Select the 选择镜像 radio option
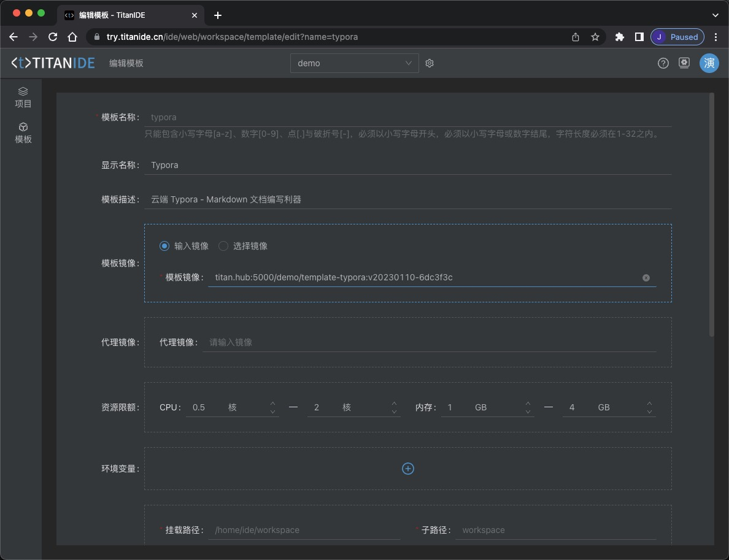Image resolution: width=729 pixels, height=560 pixels. click(x=223, y=246)
